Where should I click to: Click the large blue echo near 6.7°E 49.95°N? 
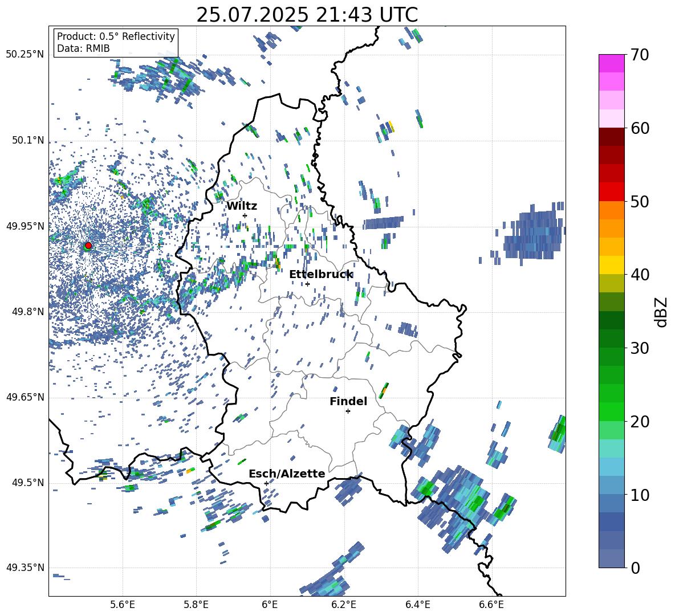(534, 235)
